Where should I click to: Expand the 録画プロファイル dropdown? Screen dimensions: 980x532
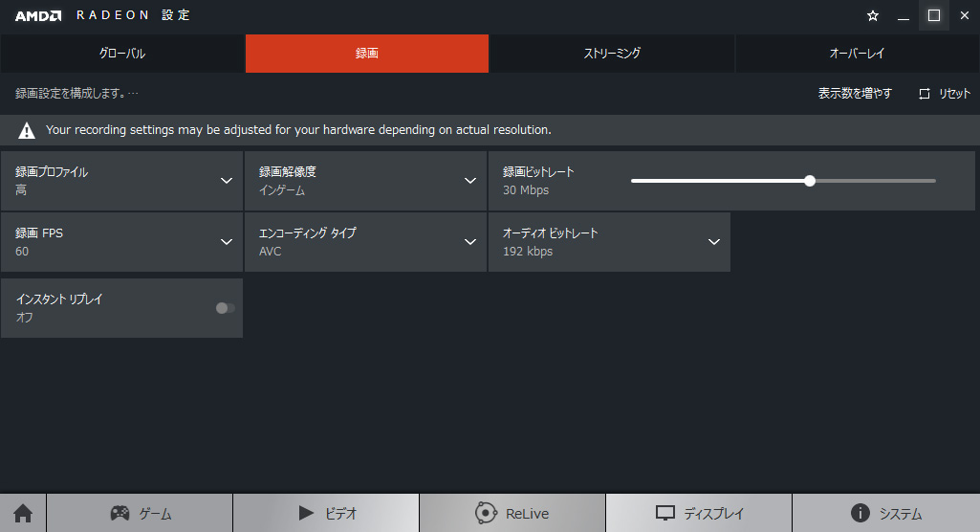point(121,181)
